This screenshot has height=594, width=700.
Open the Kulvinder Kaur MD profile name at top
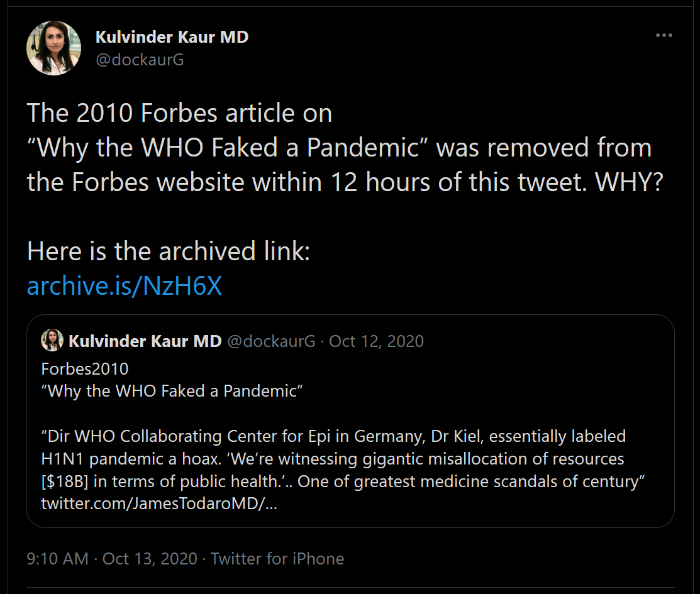172,37
